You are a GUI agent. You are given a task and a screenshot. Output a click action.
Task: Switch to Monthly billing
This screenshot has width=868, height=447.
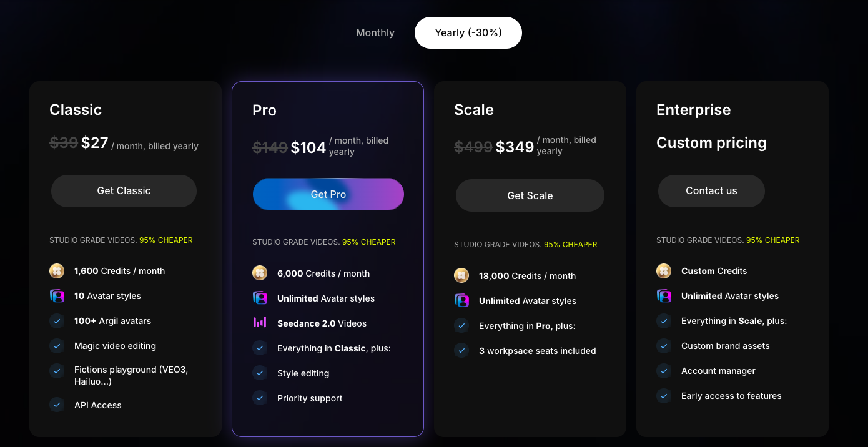(375, 32)
